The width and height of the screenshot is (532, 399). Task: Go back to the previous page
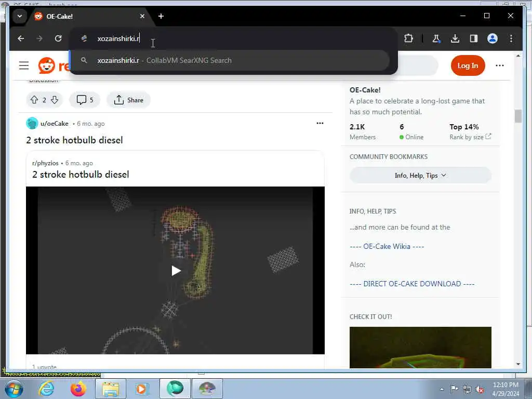[21, 38]
